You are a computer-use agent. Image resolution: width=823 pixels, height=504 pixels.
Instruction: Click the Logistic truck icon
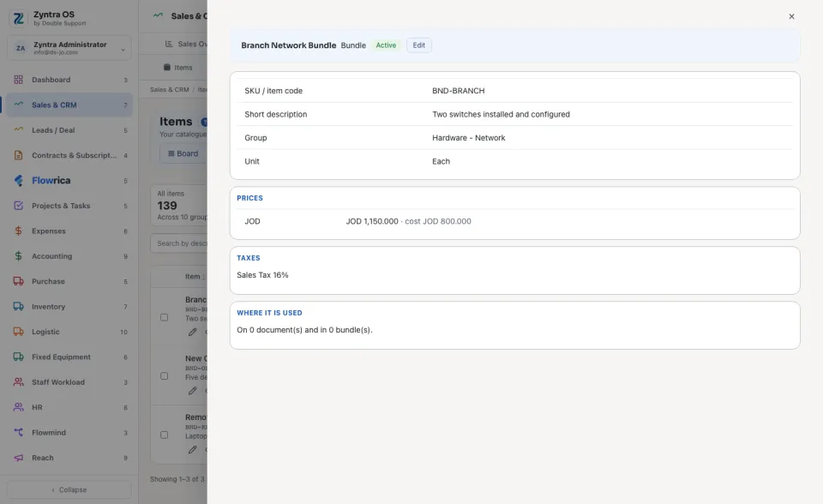point(18,331)
